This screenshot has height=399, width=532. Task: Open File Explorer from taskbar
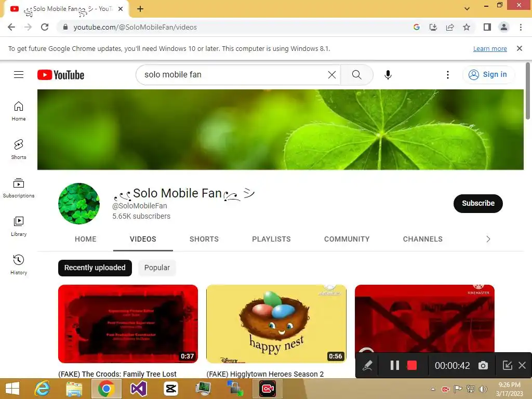(74, 389)
